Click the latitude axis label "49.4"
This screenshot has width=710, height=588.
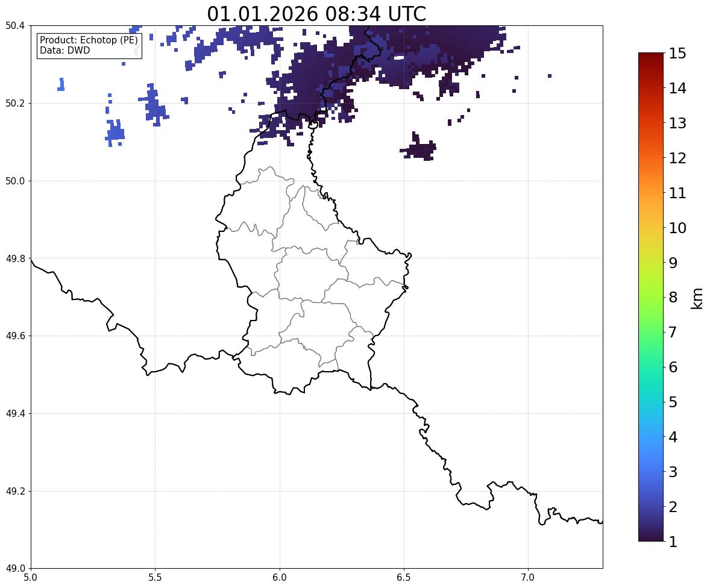tap(14, 414)
